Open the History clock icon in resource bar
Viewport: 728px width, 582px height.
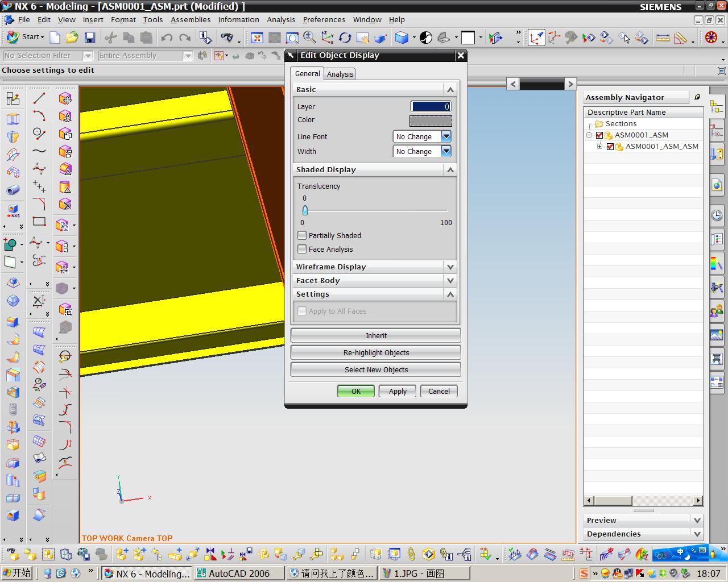click(x=717, y=215)
